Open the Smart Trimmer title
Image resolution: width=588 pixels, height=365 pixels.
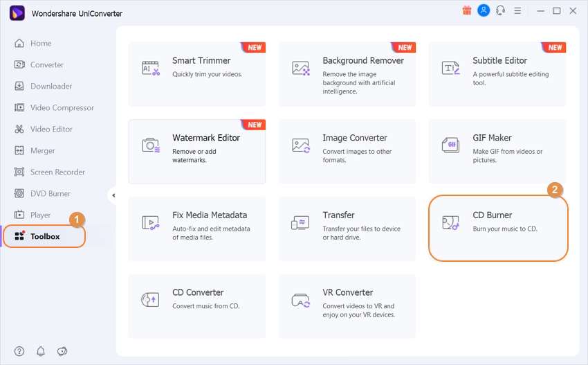(x=201, y=60)
